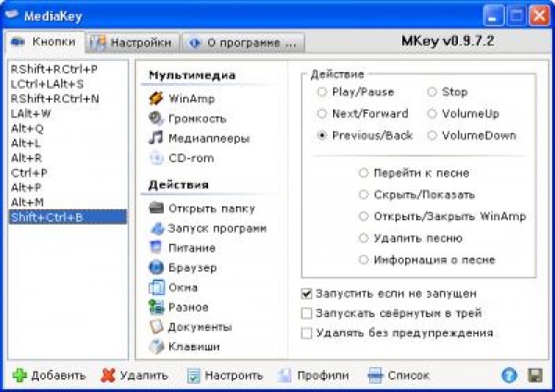The height and width of the screenshot is (392, 555).
Task: Enable Запускать свёрнутым в трей
Action: 306,313
